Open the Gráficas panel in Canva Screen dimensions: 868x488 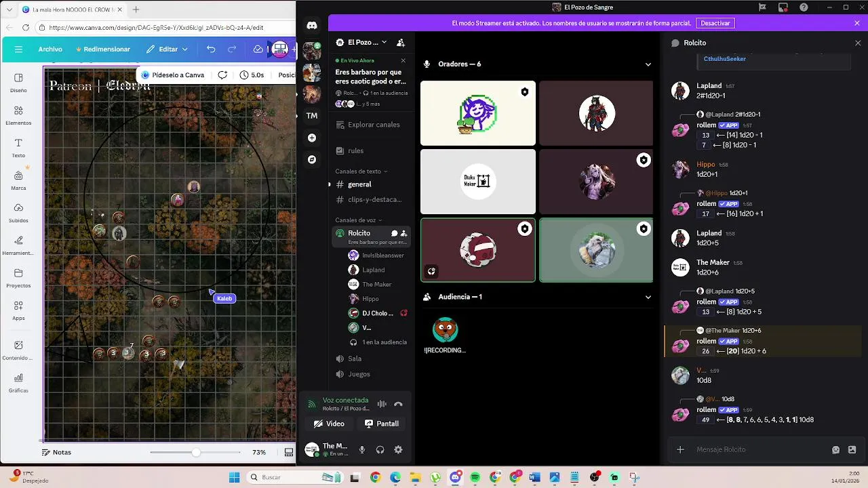[x=18, y=383]
